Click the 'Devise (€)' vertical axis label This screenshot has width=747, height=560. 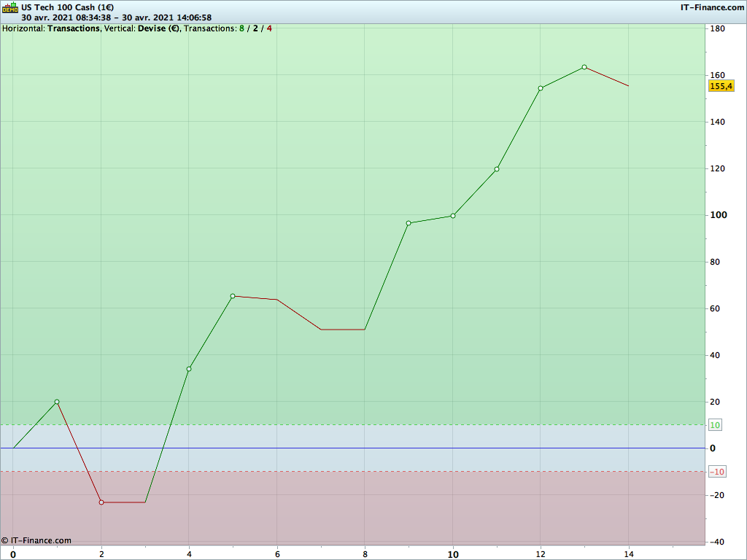pos(158,28)
